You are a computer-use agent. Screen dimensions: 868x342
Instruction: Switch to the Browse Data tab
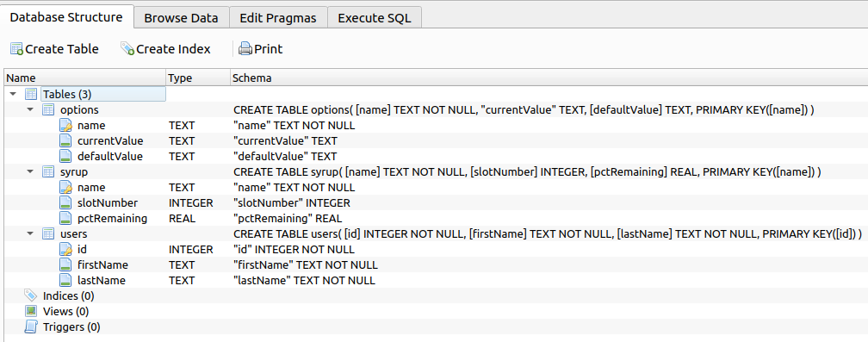181,18
